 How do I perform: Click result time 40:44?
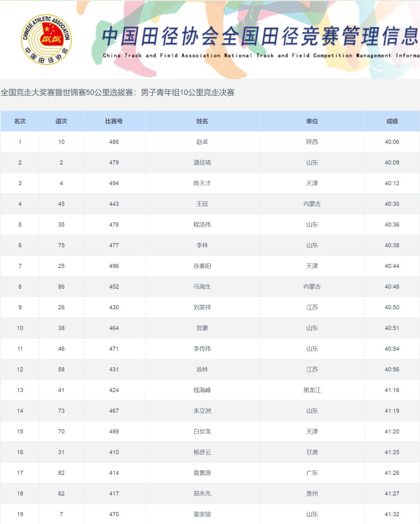click(x=392, y=266)
